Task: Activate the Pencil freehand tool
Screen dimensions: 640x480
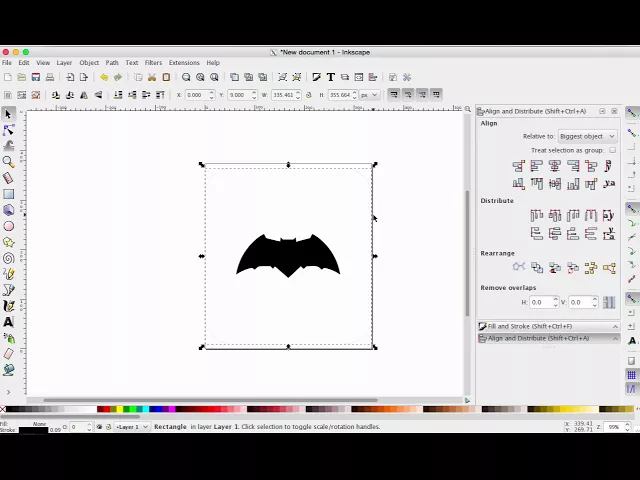Action: click(8, 274)
